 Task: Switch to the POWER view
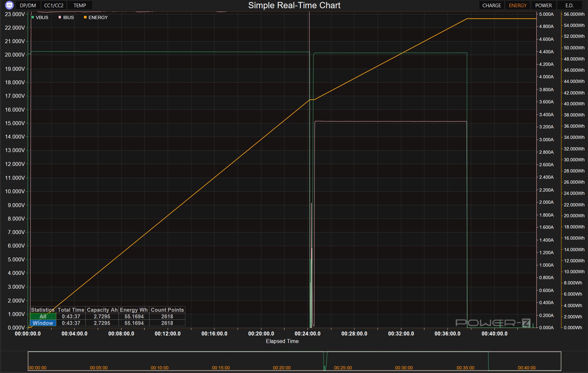[x=544, y=6]
